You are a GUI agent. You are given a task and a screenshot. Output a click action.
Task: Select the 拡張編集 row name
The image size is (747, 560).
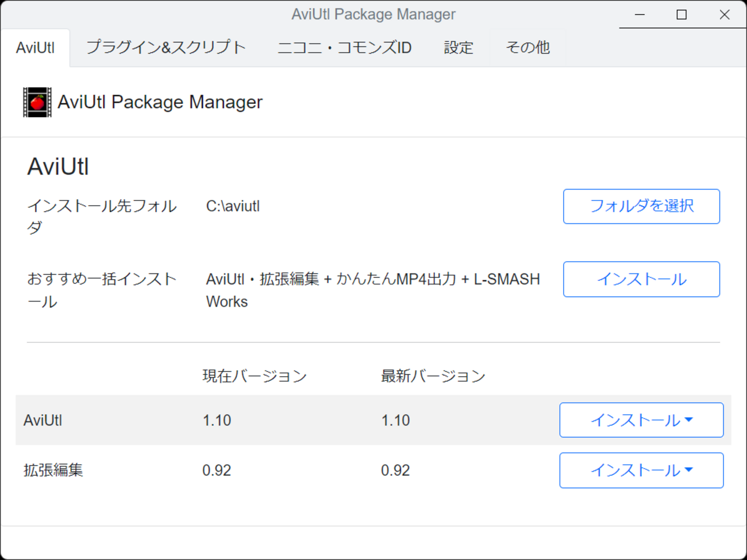tap(53, 470)
